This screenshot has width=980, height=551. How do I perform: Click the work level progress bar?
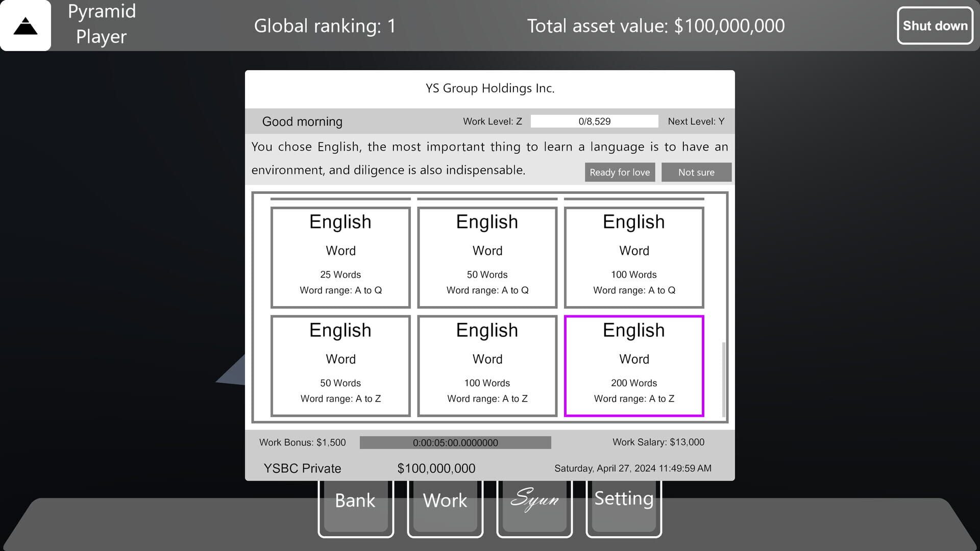coord(594,121)
